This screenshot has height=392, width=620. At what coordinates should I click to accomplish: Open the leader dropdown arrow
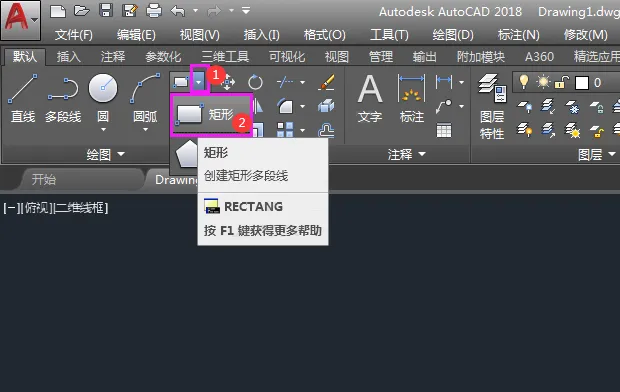[x=461, y=106]
